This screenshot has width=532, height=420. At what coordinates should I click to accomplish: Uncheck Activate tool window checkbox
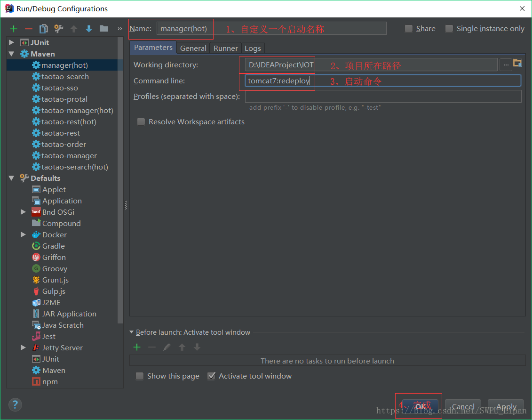click(211, 376)
